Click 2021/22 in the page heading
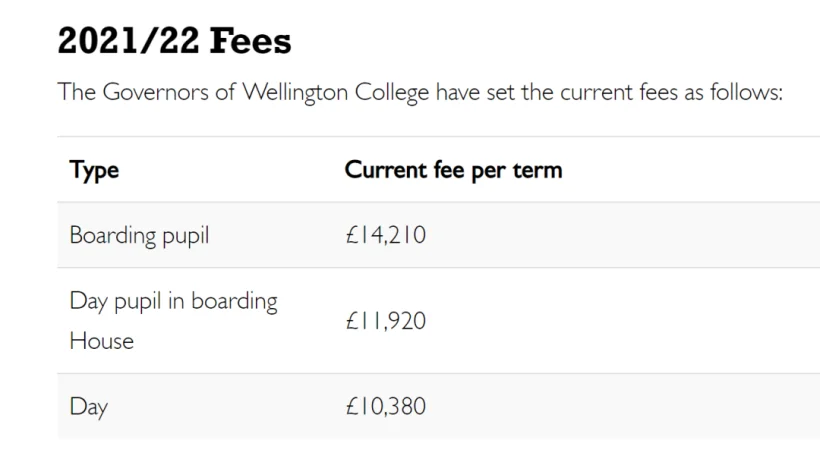Image resolution: width=820 pixels, height=465 pixels. tap(129, 41)
